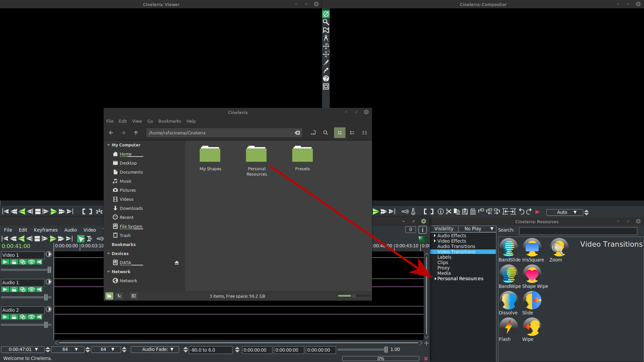This screenshot has width=644, height=362.
Task: Choose the eyedropper tool in compositor
Action: pyautogui.click(x=326, y=70)
